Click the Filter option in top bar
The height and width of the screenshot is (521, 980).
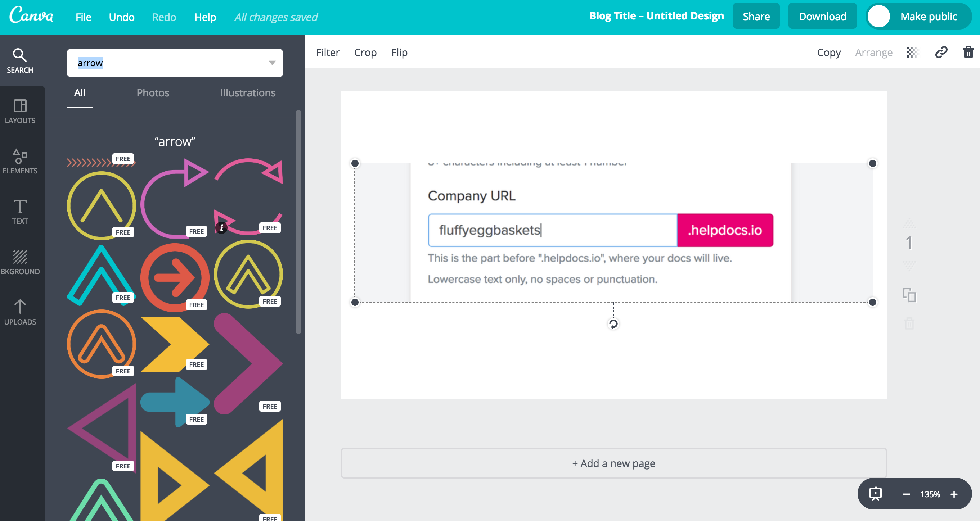[328, 53]
